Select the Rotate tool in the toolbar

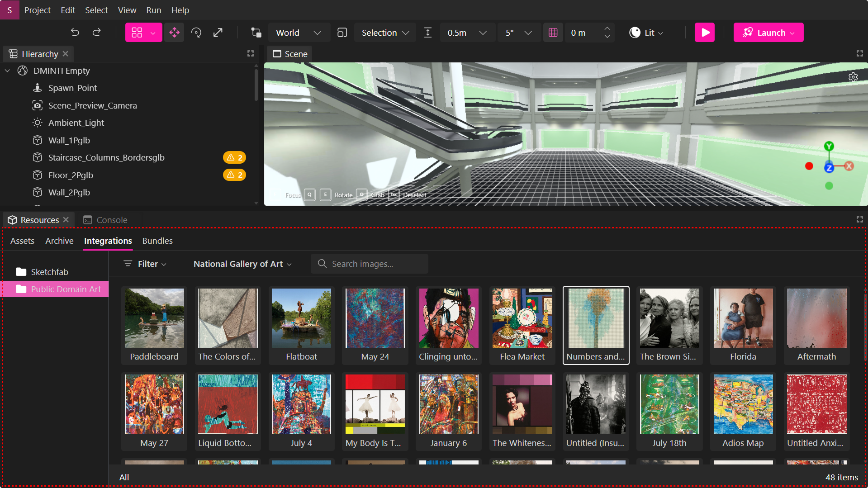(196, 32)
